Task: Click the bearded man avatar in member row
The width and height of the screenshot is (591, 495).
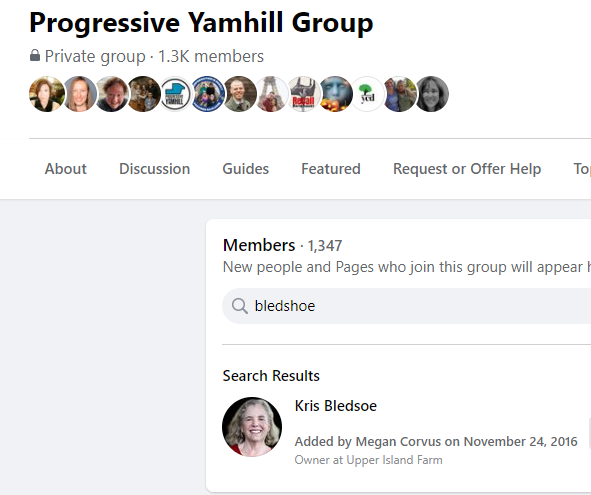Action: 240,94
